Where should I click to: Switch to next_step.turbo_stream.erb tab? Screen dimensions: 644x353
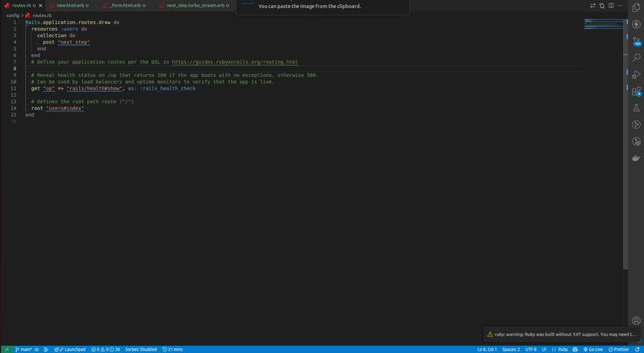(196, 6)
